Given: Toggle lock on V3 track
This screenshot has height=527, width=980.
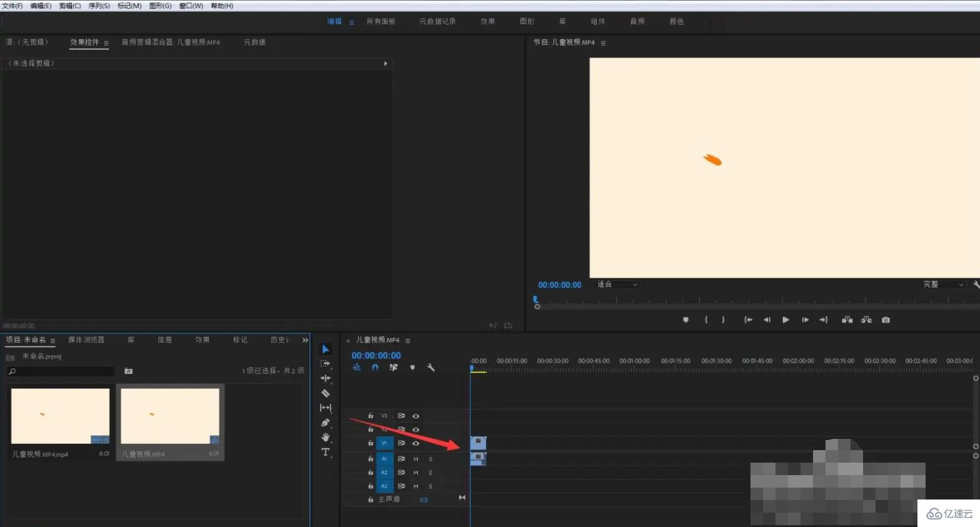Looking at the screenshot, I should point(370,416).
